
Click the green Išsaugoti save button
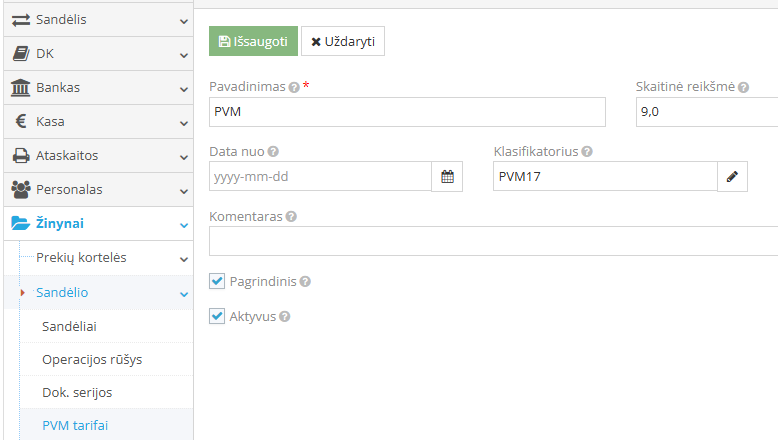[254, 41]
